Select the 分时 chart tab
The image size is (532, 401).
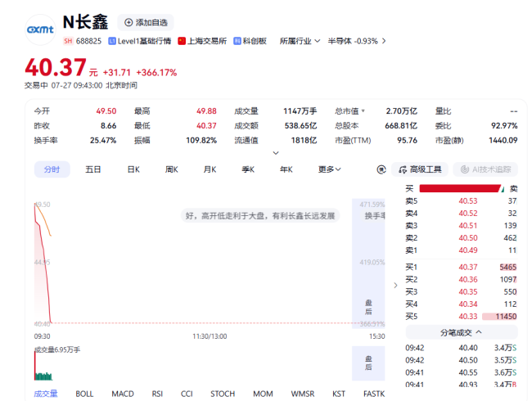coord(52,169)
